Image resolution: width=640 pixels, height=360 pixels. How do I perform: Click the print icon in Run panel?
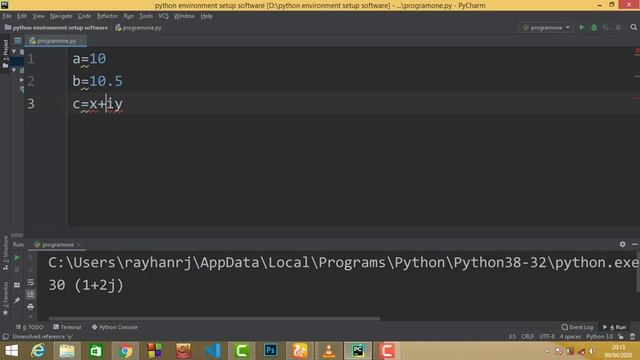click(31, 307)
